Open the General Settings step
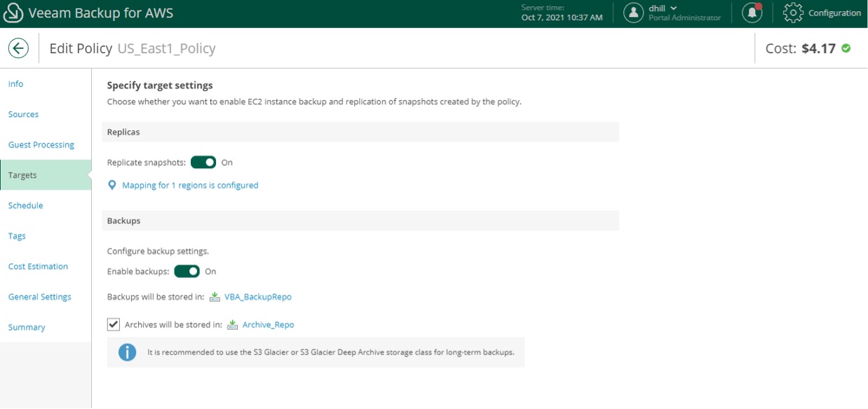868x409 pixels. click(x=39, y=297)
